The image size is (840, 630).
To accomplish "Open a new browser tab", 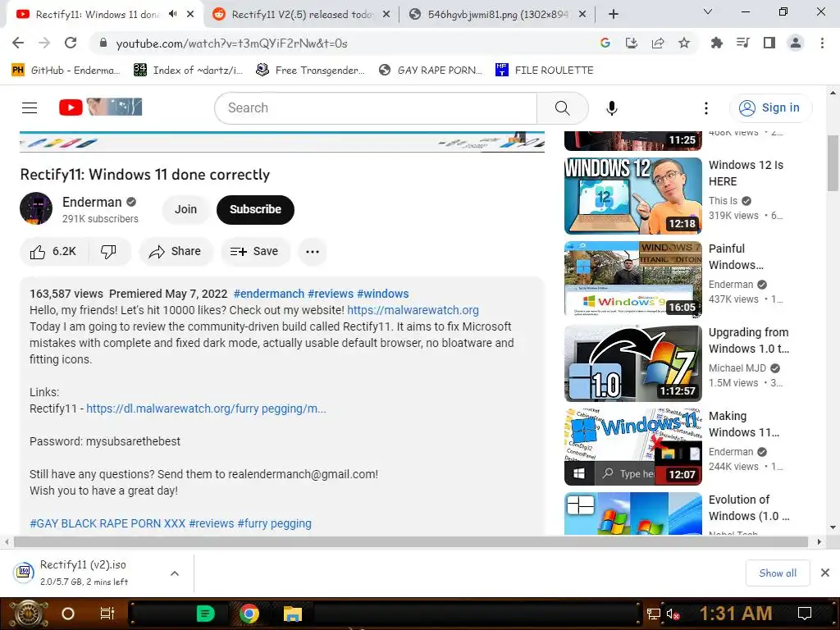I will (x=614, y=15).
